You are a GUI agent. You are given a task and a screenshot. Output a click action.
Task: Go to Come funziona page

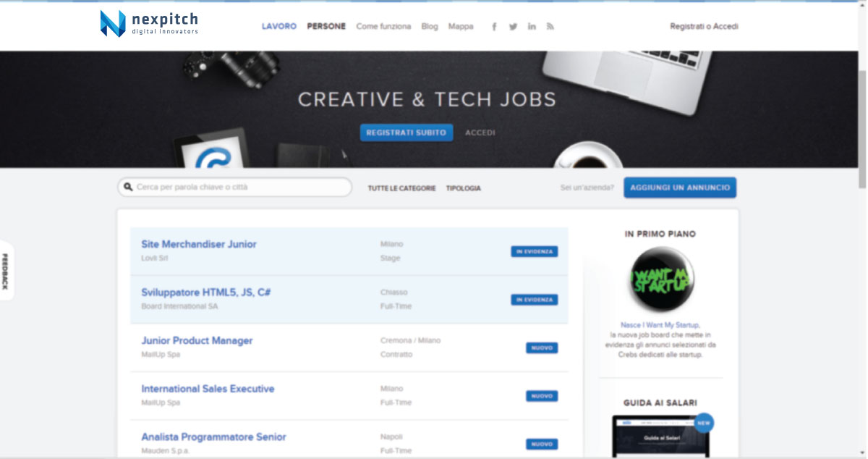[383, 26]
